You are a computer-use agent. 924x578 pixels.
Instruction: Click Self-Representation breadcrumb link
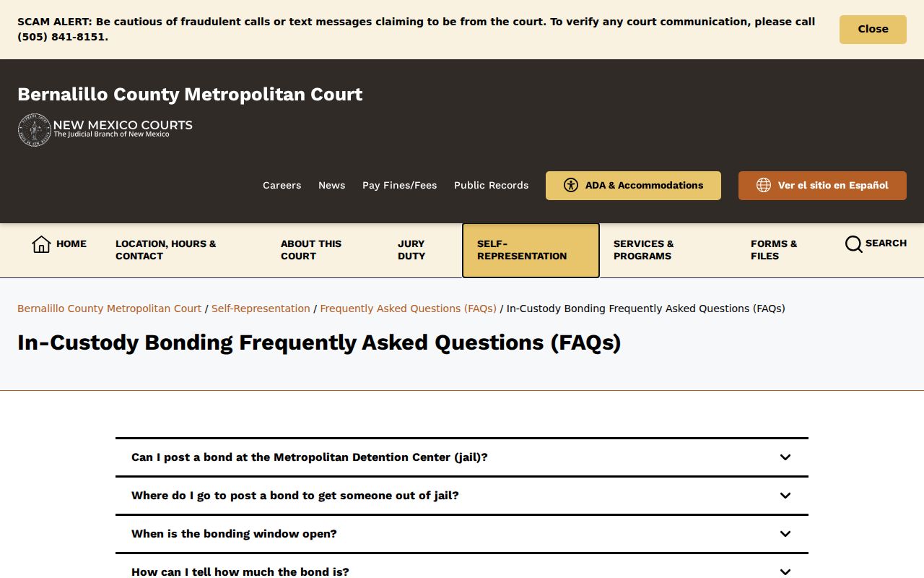[x=261, y=309]
